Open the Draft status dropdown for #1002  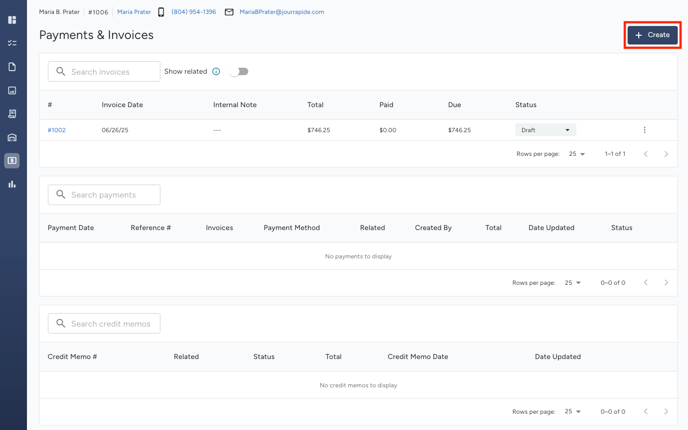click(545, 130)
